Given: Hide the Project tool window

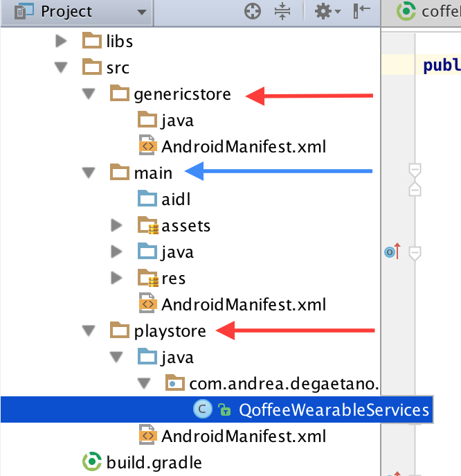Looking at the screenshot, I should (x=361, y=11).
